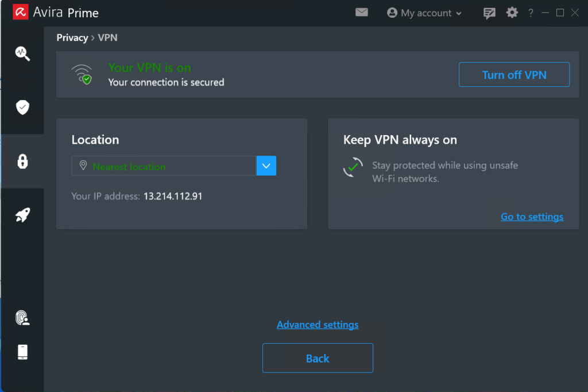588x392 pixels.
Task: Turn off the VPN
Action: pos(514,75)
